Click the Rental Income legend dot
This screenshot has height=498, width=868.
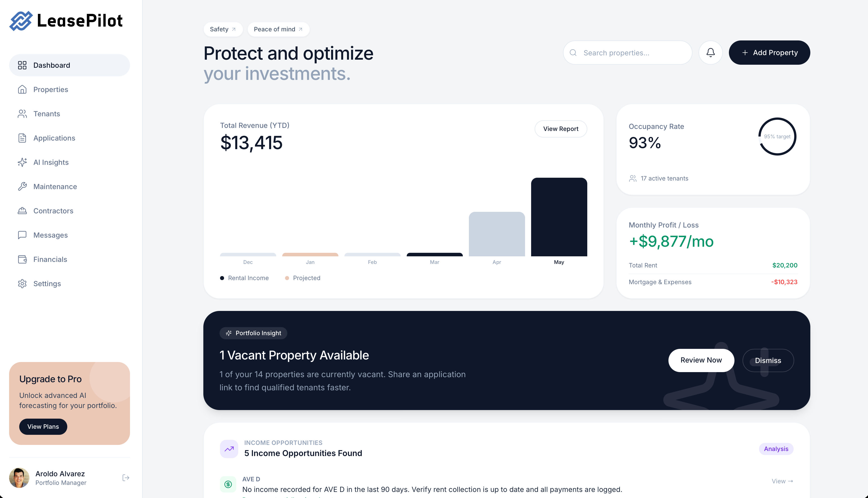click(222, 278)
